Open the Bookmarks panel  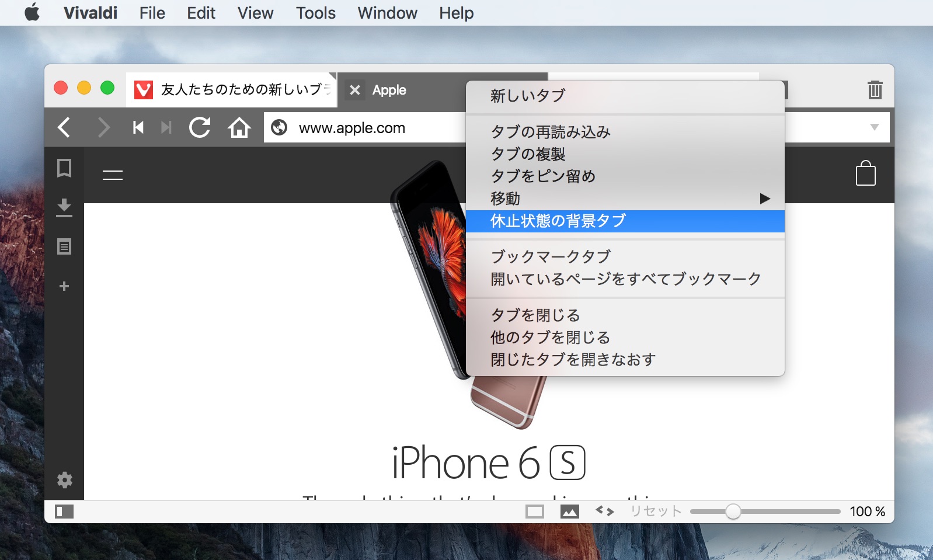pos(64,168)
